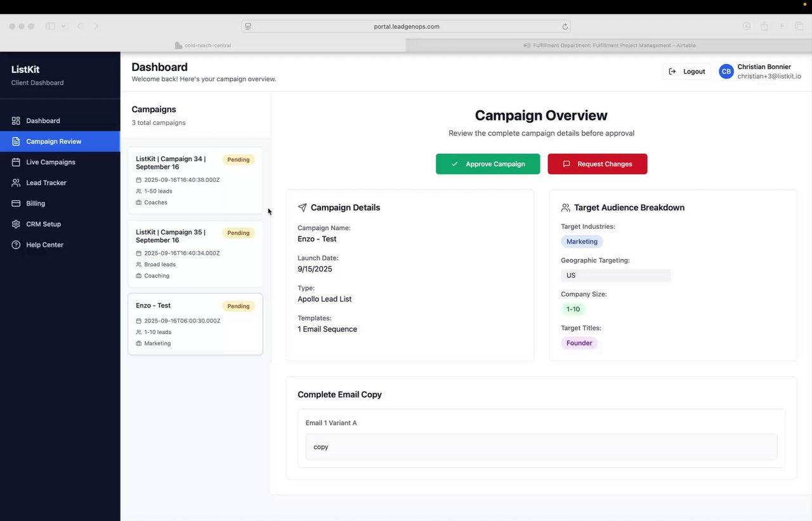The image size is (812, 521).
Task: Click briefcase icon next to Marketing
Action: (139, 344)
